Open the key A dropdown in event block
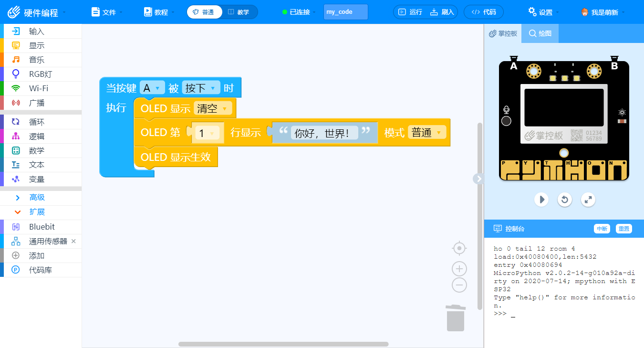 point(153,88)
